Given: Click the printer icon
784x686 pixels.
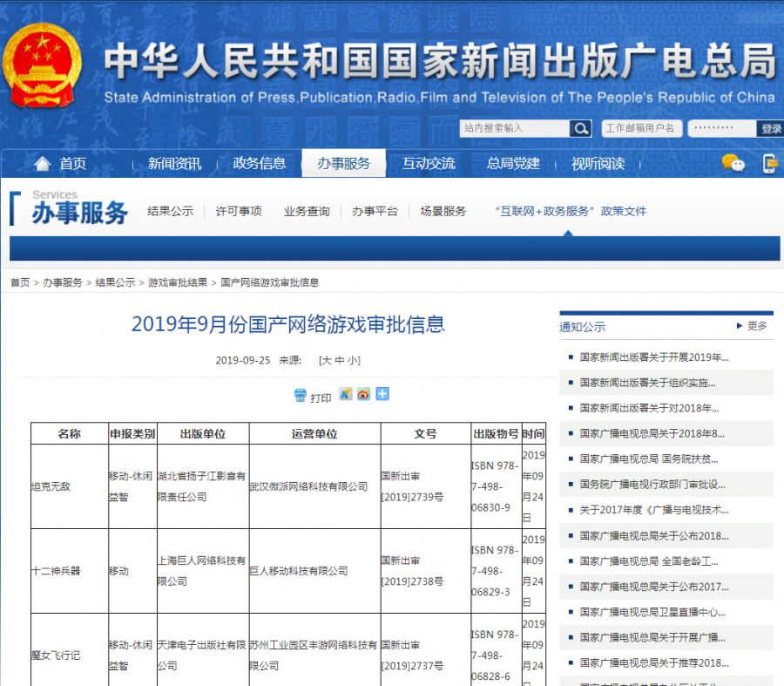Looking at the screenshot, I should [x=300, y=395].
